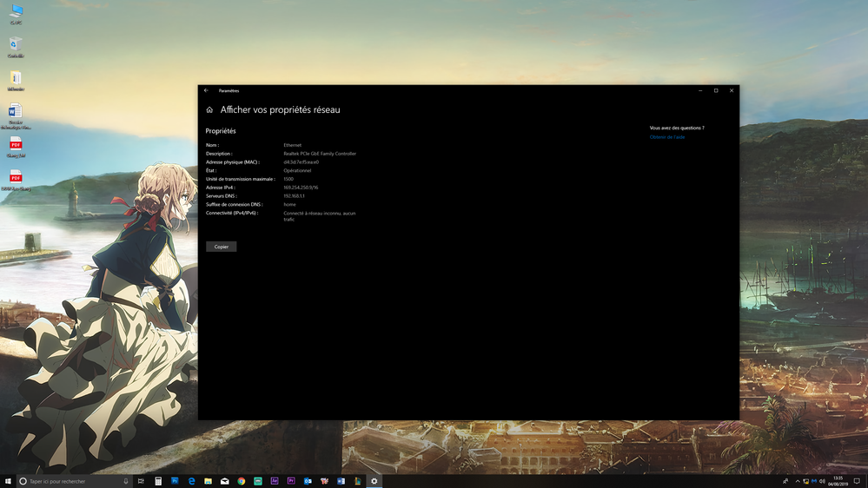Launch Calculator from the taskbar
The height and width of the screenshot is (488, 868).
[158, 481]
